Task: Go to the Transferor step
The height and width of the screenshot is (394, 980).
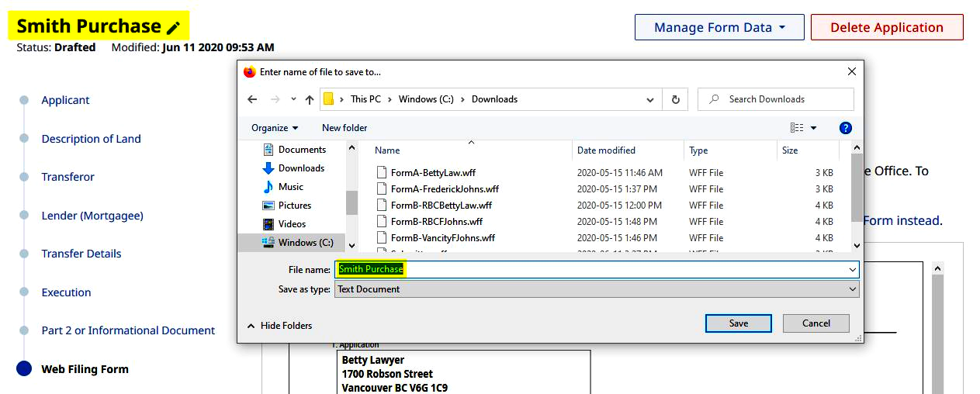Action: [x=68, y=177]
